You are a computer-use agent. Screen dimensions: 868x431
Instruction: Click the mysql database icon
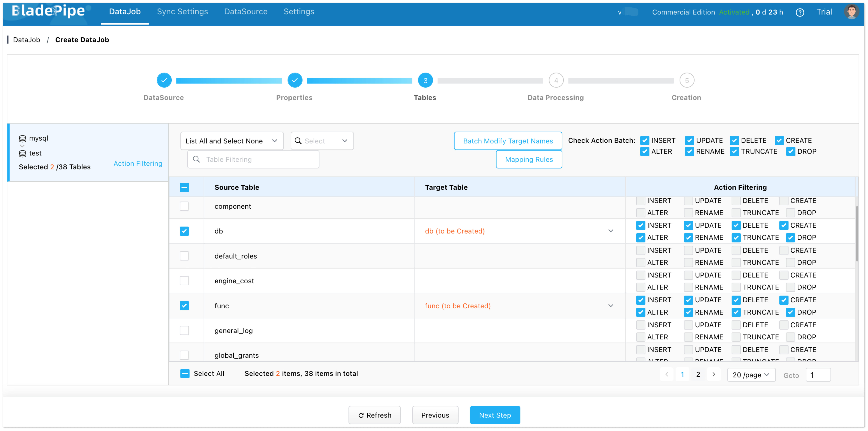pos(23,139)
